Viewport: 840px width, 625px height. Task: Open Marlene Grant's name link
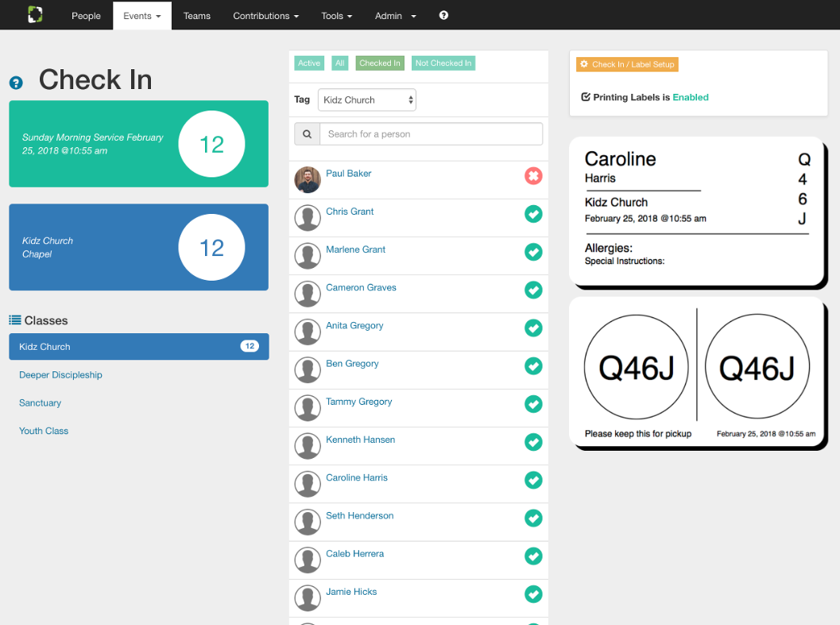pos(356,249)
